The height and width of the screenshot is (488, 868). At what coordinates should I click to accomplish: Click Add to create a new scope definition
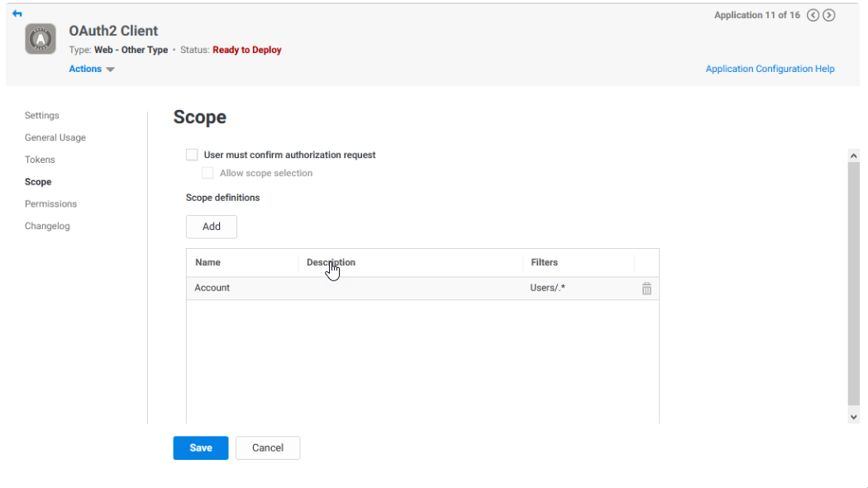[x=211, y=226]
